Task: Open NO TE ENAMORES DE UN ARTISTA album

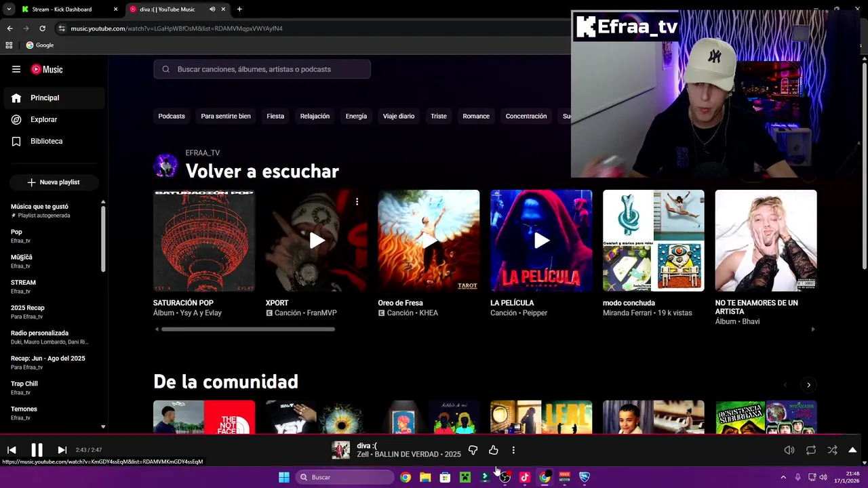Action: pyautogui.click(x=766, y=241)
